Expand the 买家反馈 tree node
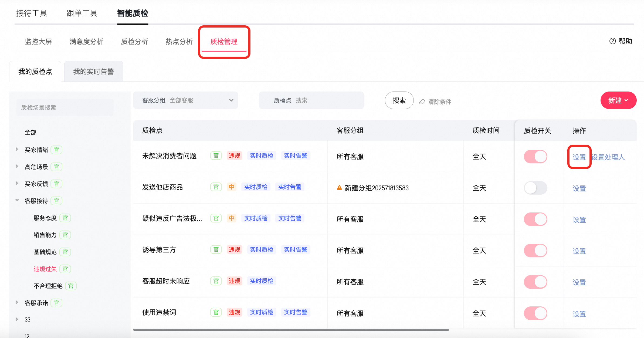The height and width of the screenshot is (338, 644). [17, 183]
